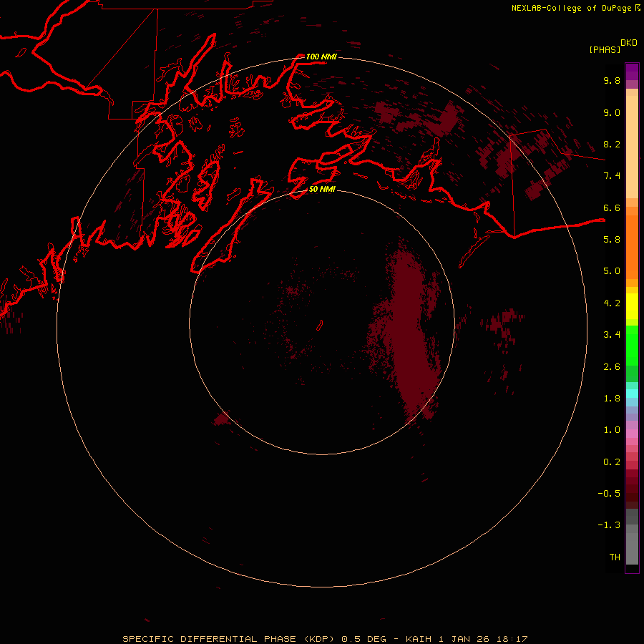Pick the orange color bar segment

[x=632, y=247]
